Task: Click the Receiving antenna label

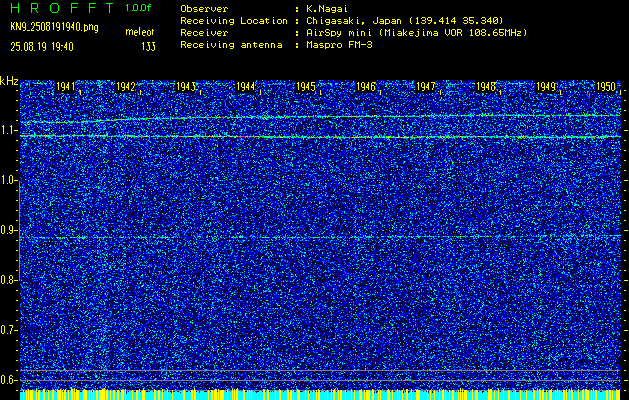Action: [231, 45]
